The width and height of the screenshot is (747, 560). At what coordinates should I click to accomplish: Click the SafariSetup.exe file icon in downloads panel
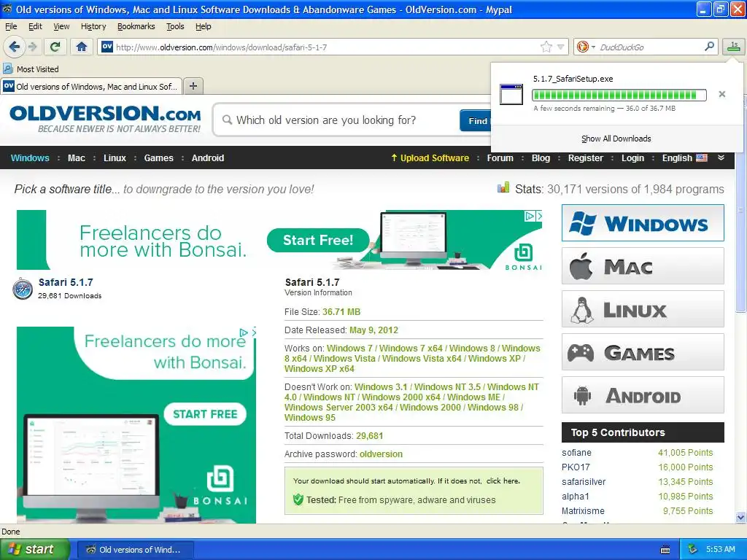click(x=511, y=94)
